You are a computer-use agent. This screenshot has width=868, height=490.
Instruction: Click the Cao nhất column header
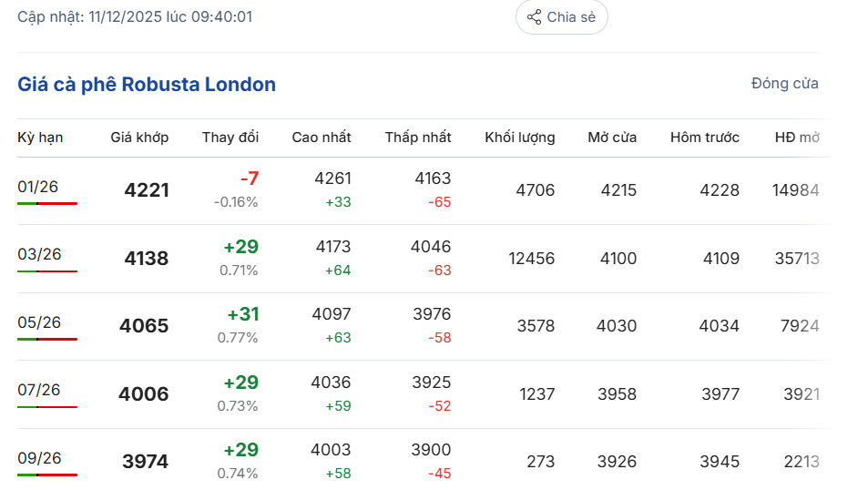321,138
